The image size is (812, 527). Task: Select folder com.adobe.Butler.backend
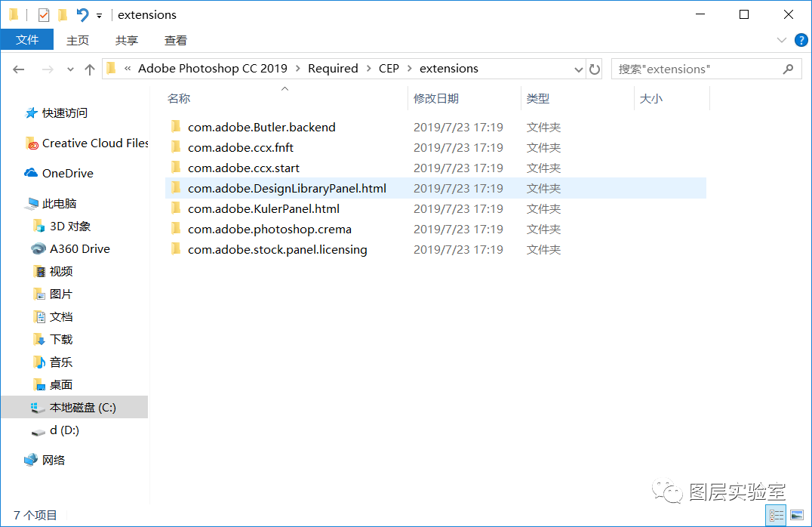[x=262, y=127]
